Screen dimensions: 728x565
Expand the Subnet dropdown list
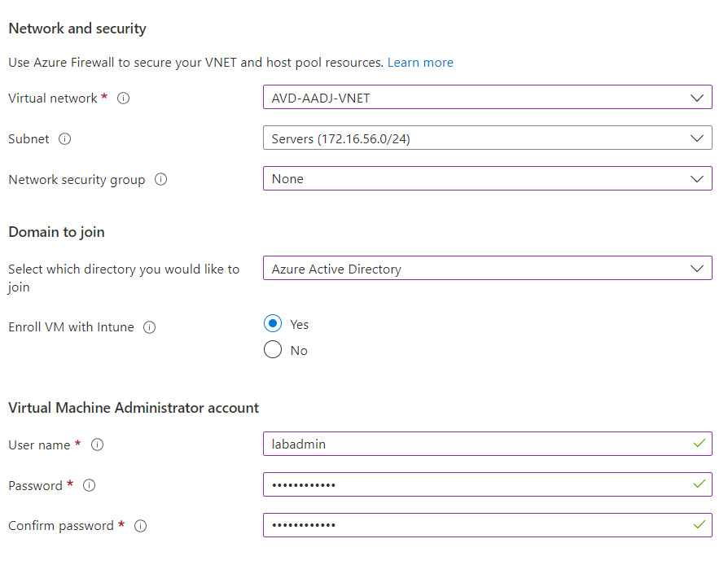(486, 138)
